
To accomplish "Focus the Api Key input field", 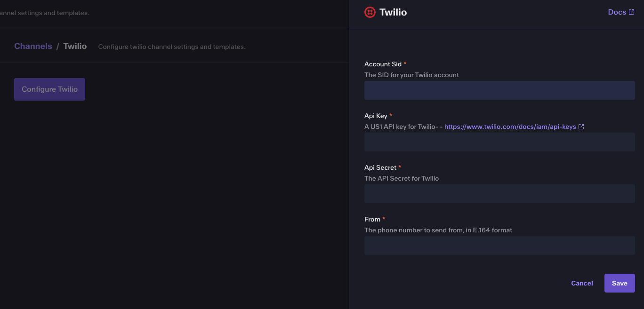I will click(499, 142).
